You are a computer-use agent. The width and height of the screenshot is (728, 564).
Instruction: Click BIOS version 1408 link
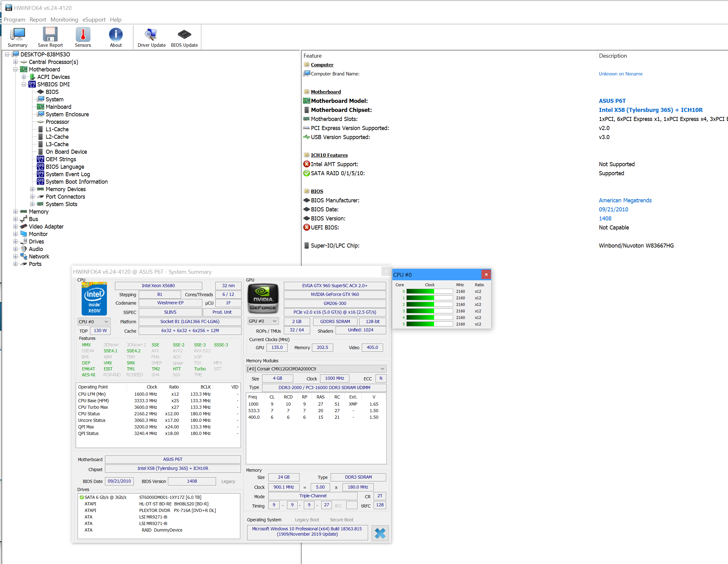[x=605, y=219]
